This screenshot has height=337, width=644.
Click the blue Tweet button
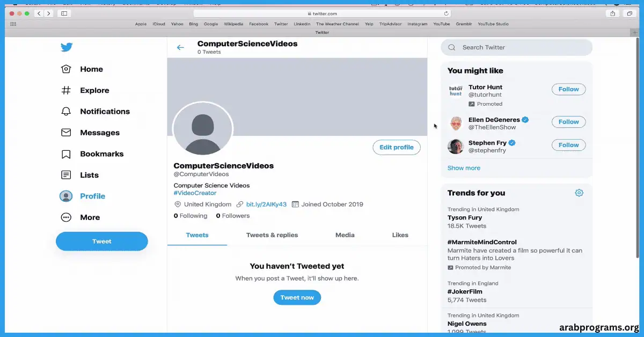[102, 241]
